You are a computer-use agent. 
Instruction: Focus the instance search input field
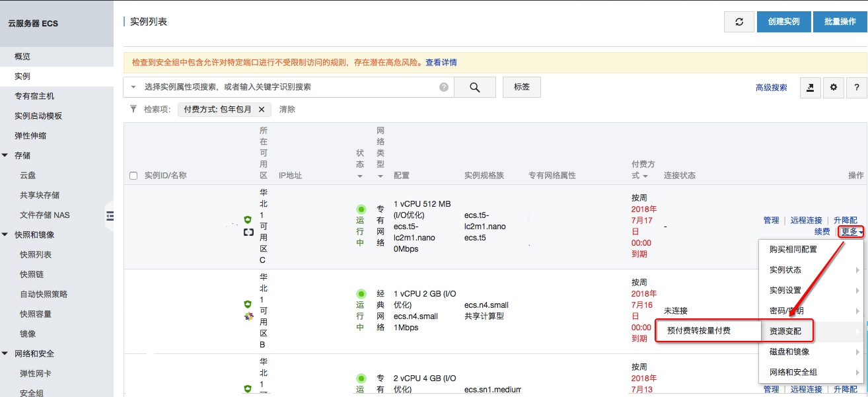[x=289, y=87]
